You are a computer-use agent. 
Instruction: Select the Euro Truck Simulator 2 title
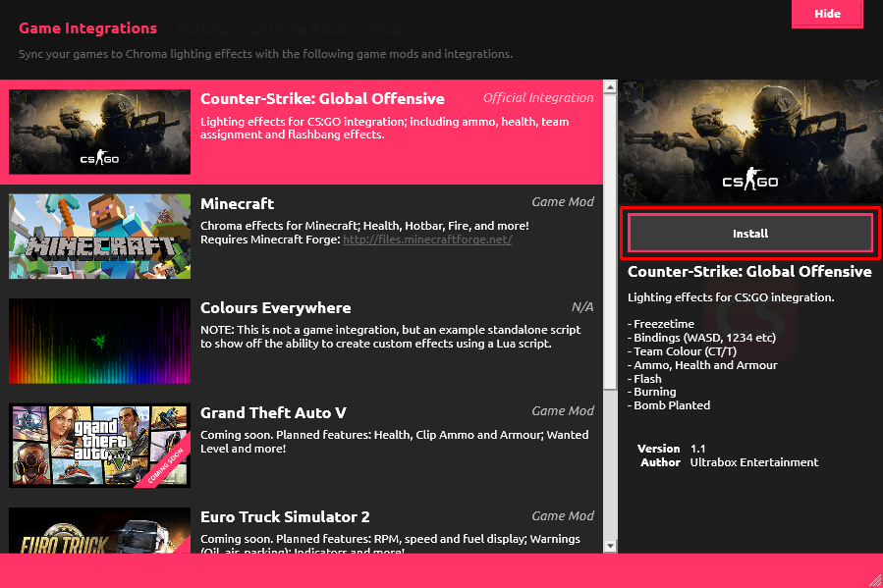click(287, 516)
